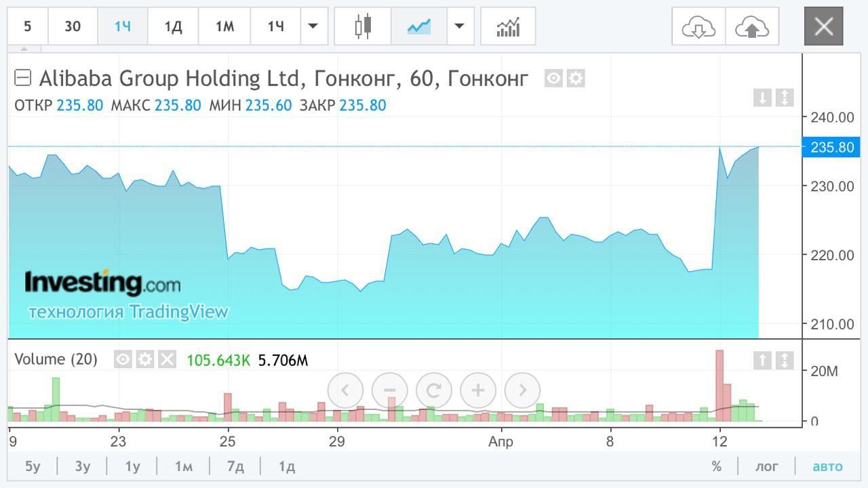Image resolution: width=868 pixels, height=488 pixels.
Task: Remove the Volume indicator
Action: point(167,359)
